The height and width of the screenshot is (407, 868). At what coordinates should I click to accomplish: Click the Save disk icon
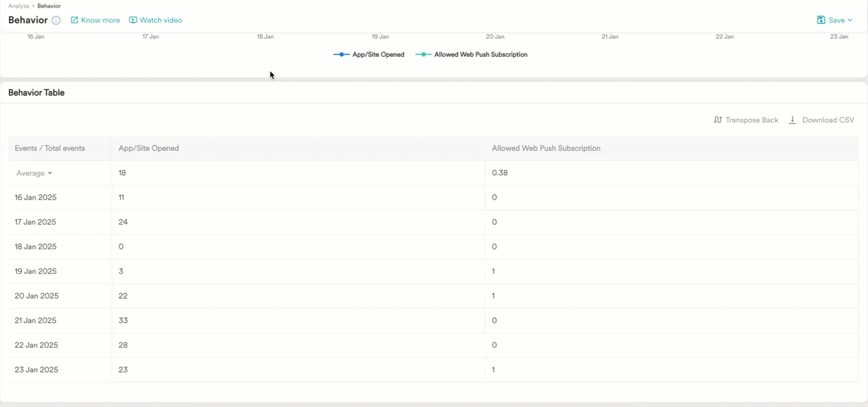(821, 20)
